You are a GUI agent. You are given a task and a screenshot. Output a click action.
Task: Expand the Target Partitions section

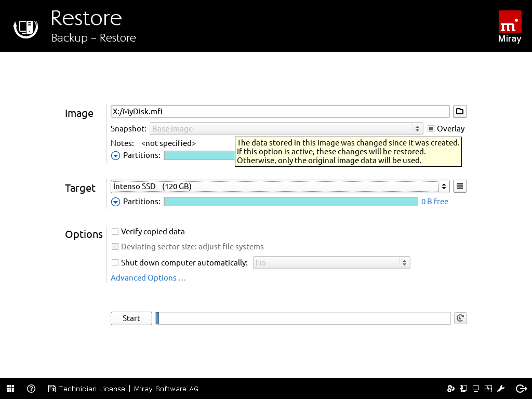pyautogui.click(x=116, y=202)
